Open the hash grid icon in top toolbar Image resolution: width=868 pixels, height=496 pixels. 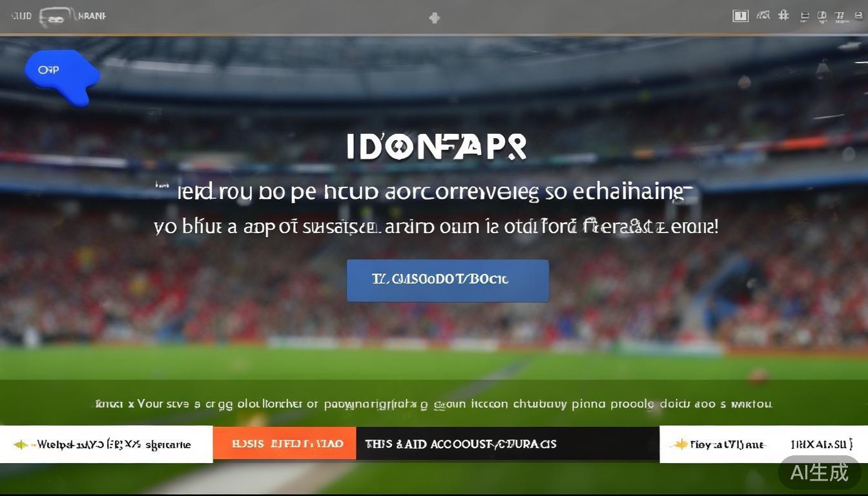click(783, 15)
